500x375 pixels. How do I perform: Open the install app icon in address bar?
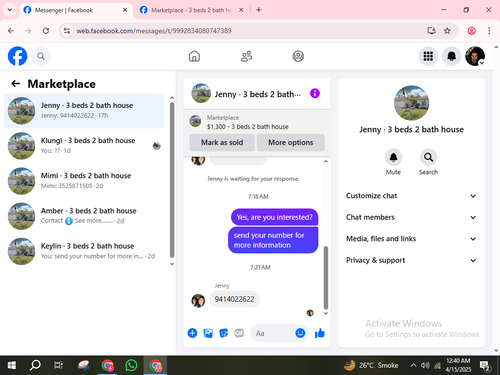pyautogui.click(x=431, y=31)
